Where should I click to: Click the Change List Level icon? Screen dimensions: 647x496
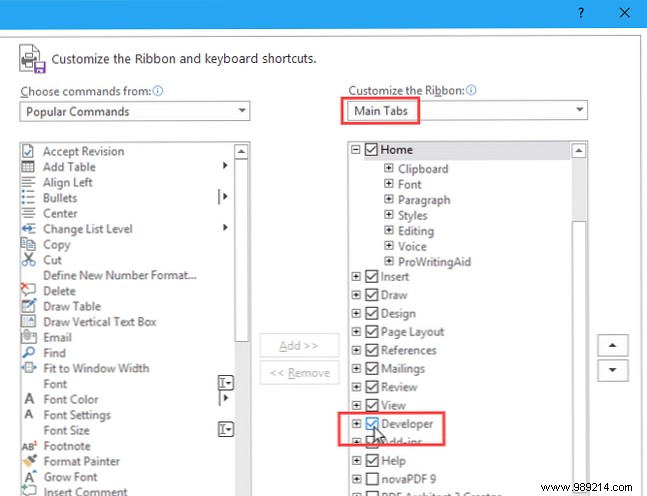28,229
